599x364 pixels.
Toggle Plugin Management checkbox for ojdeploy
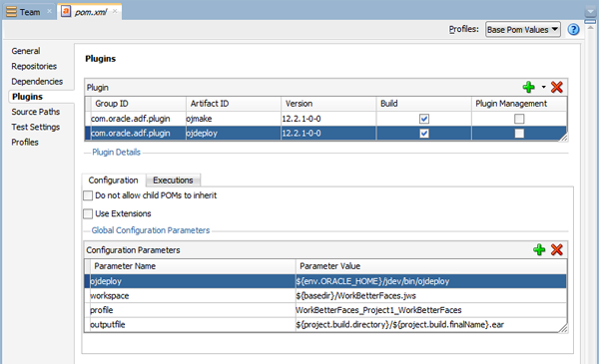519,134
